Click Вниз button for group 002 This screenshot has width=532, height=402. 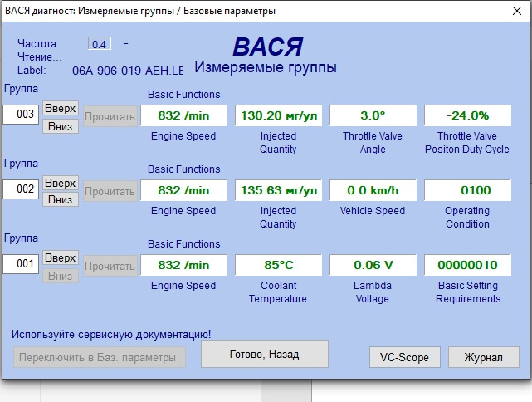pos(61,199)
